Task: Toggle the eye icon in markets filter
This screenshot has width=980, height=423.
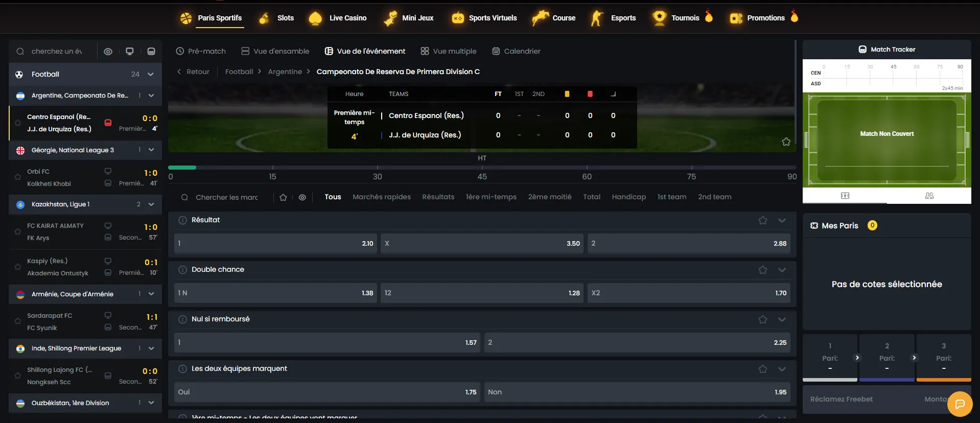Action: coord(302,197)
